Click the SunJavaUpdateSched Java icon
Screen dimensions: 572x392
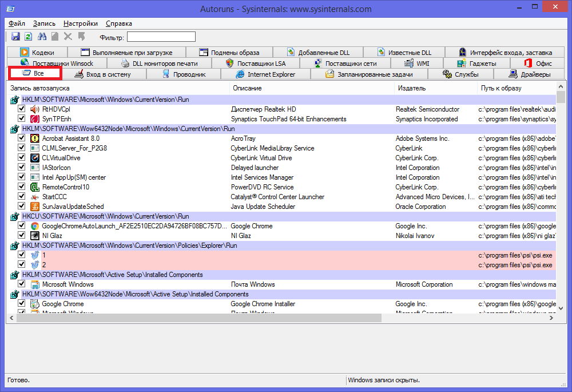click(34, 207)
